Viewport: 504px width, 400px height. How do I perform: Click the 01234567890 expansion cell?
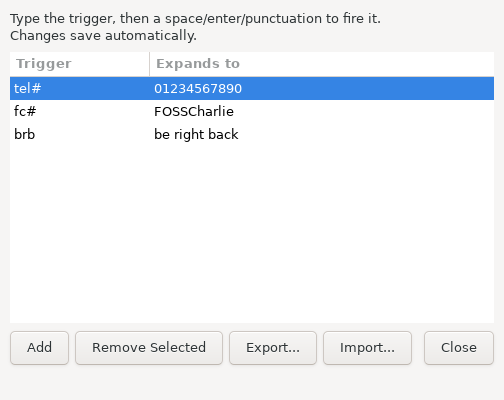point(198,89)
